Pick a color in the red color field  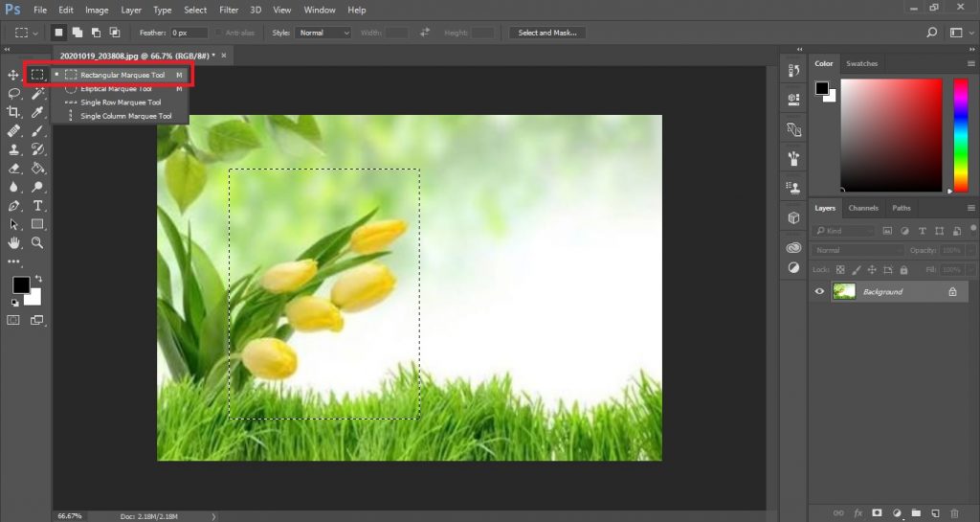891,135
